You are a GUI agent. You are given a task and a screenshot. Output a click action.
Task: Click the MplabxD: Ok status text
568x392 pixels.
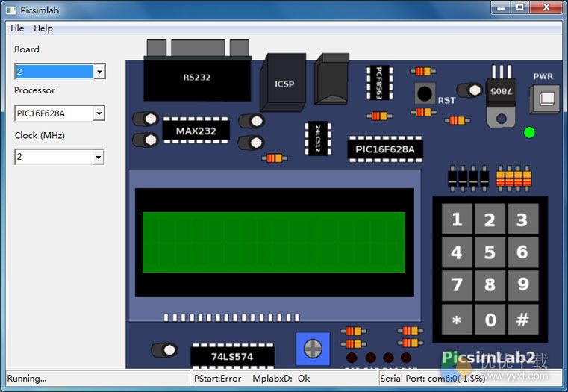click(281, 379)
